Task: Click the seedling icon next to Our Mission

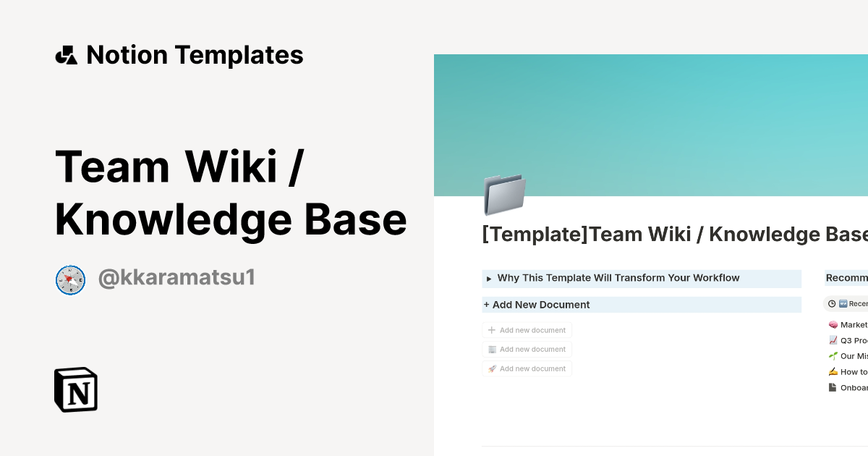Action: (x=834, y=355)
